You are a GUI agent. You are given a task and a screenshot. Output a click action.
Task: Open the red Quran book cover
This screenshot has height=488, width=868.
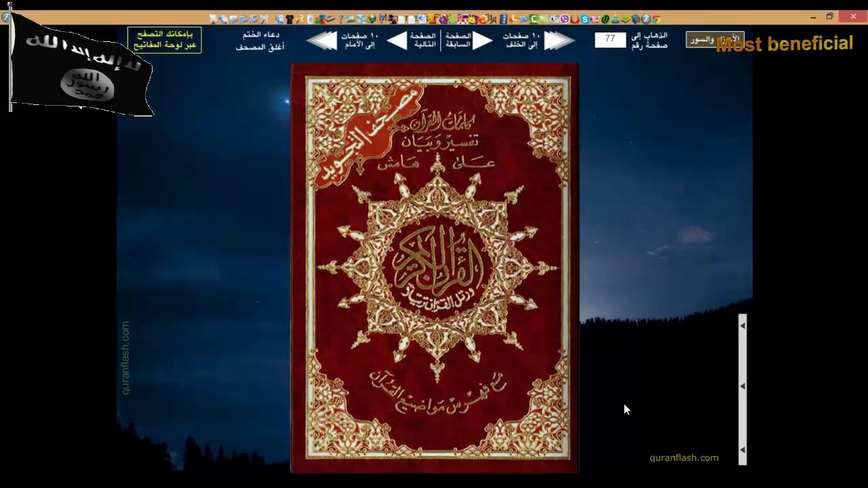[x=435, y=268]
